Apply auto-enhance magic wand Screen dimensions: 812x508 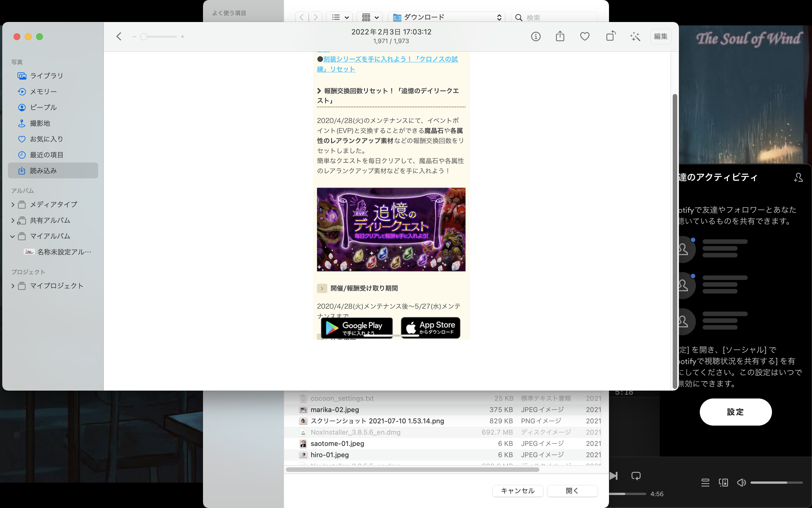[x=635, y=36]
